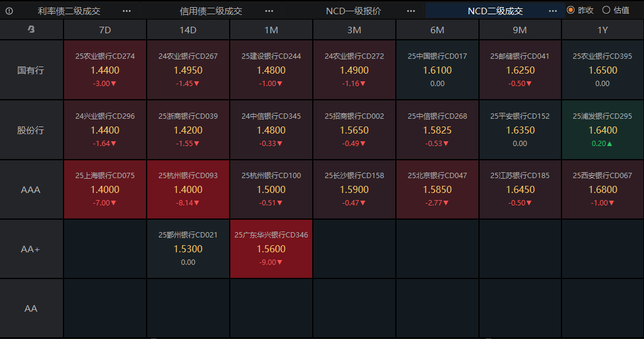
Task: Select the AA row label
Action: [31, 308]
